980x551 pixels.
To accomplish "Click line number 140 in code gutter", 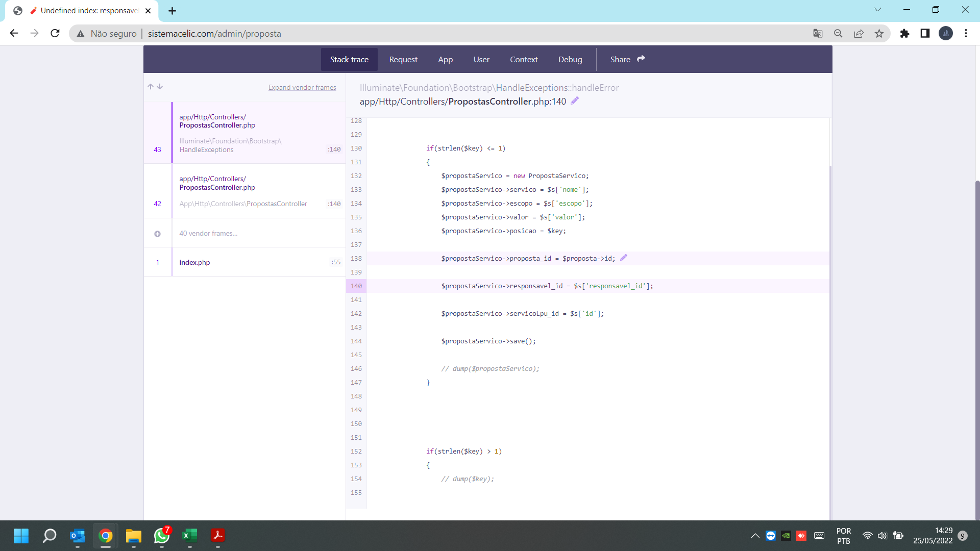I will 356,286.
